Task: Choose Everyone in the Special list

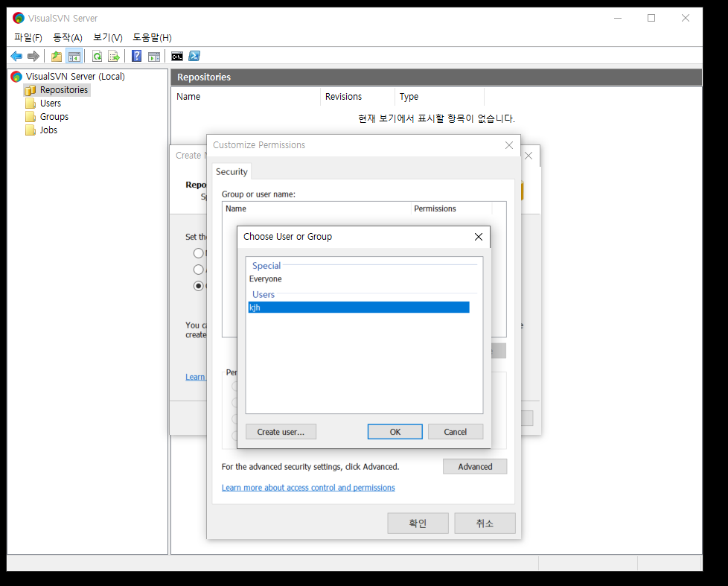Action: coord(266,278)
